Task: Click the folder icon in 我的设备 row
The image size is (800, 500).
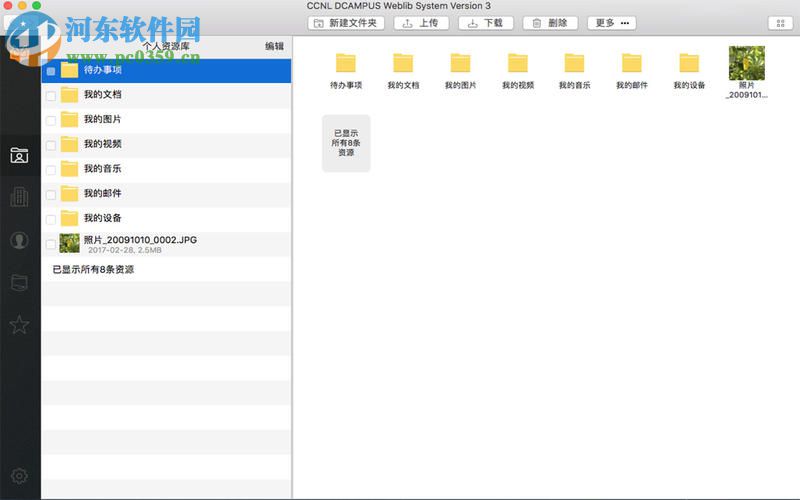Action: coord(69,218)
